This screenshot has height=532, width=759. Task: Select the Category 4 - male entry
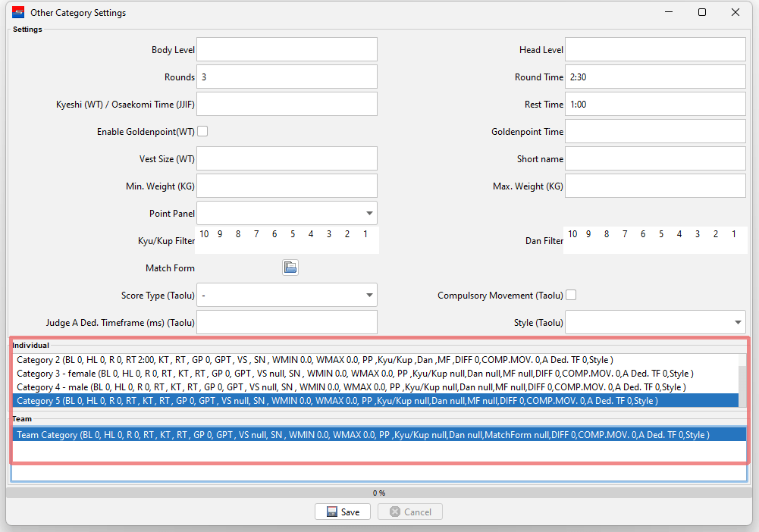point(351,387)
